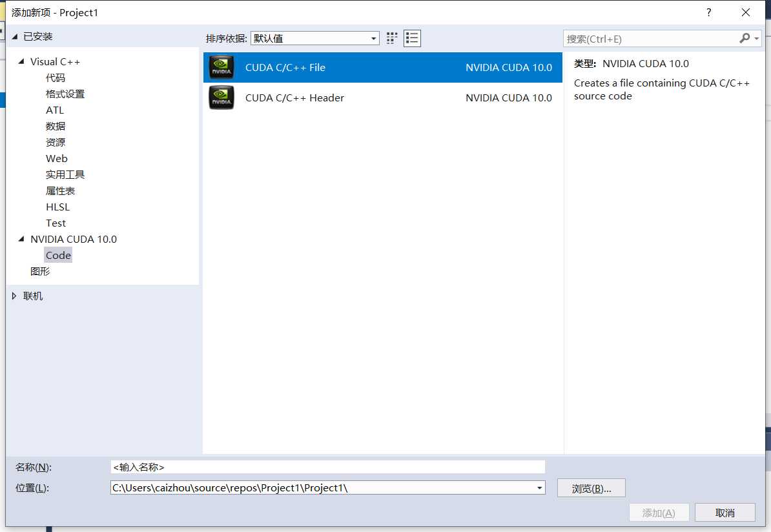Focus the 名称 name input field
The height and width of the screenshot is (532, 771).
pyautogui.click(x=328, y=467)
